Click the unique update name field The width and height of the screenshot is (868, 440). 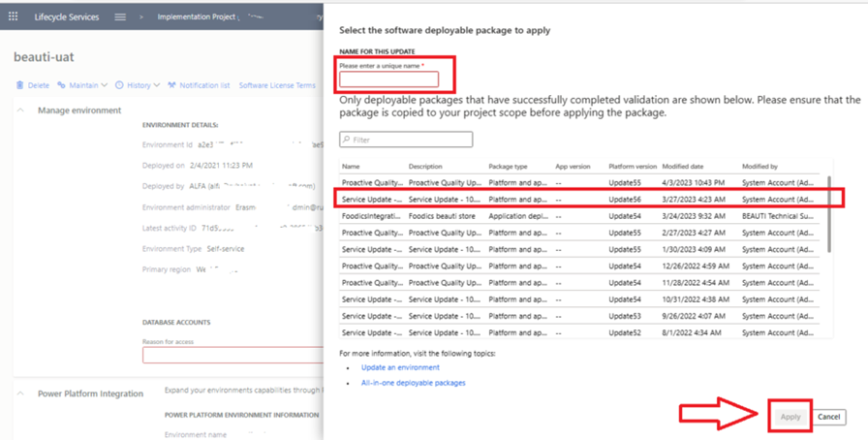pyautogui.click(x=389, y=79)
